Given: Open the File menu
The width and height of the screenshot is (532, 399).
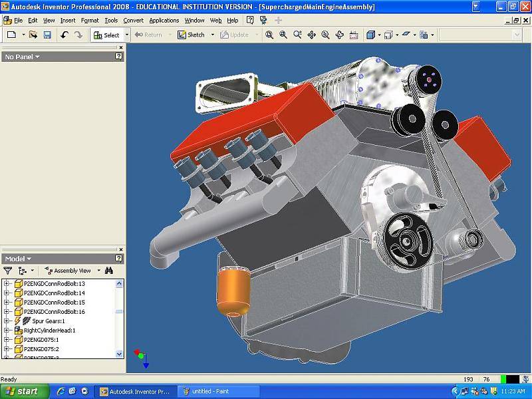Looking at the screenshot, I should [x=19, y=21].
